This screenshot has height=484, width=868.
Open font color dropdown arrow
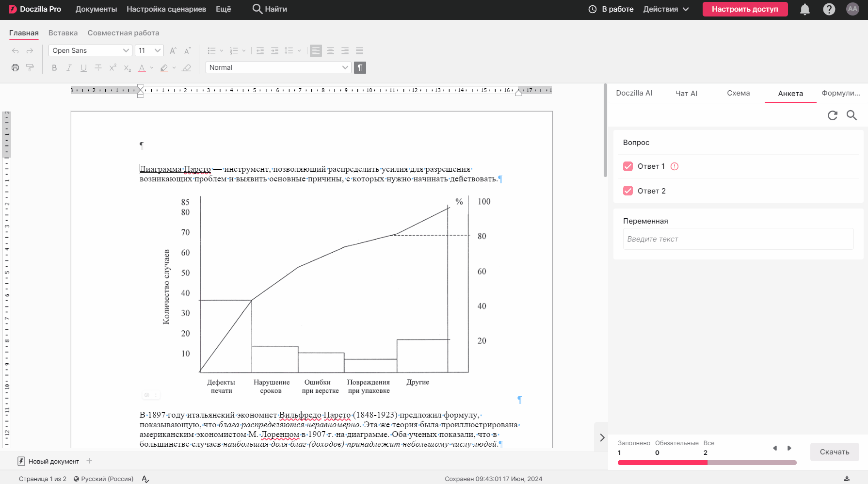point(152,68)
